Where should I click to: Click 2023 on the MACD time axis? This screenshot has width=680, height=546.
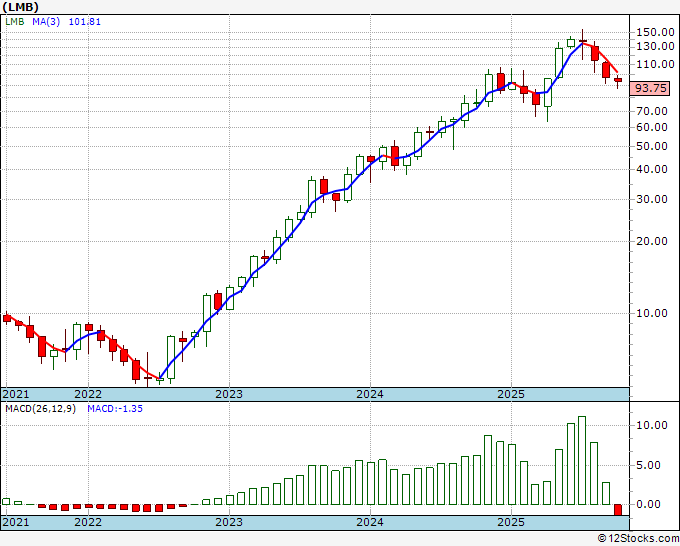(229, 522)
